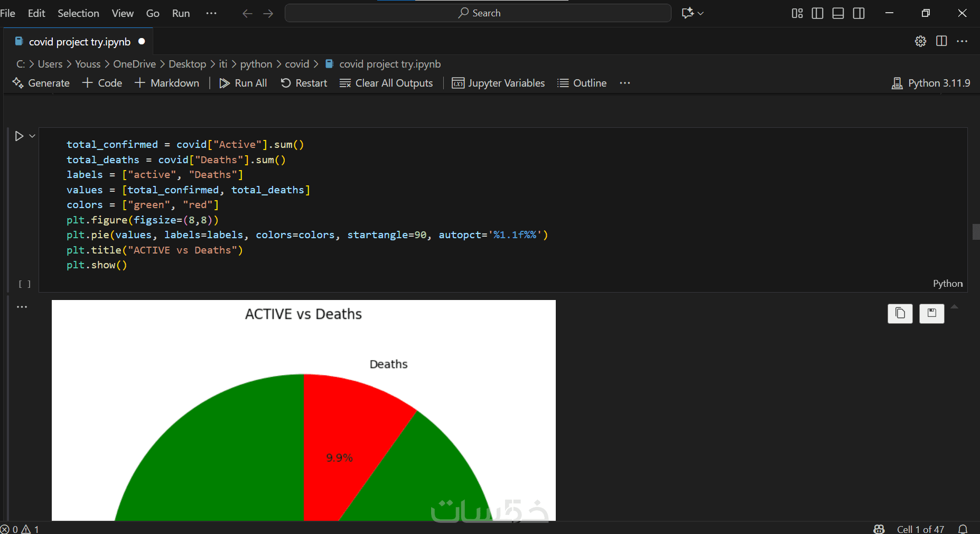
Task: Click the colors list code line
Action: (143, 205)
